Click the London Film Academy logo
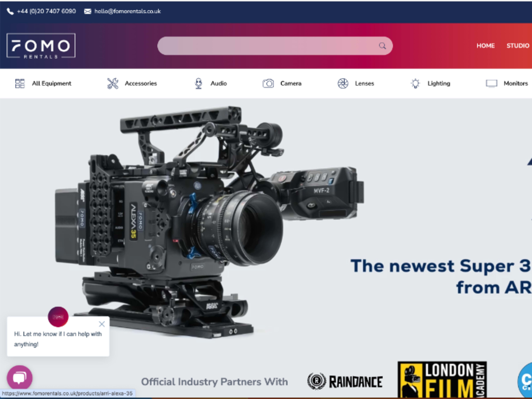Viewport: 532px width, 399px height. pos(442,380)
